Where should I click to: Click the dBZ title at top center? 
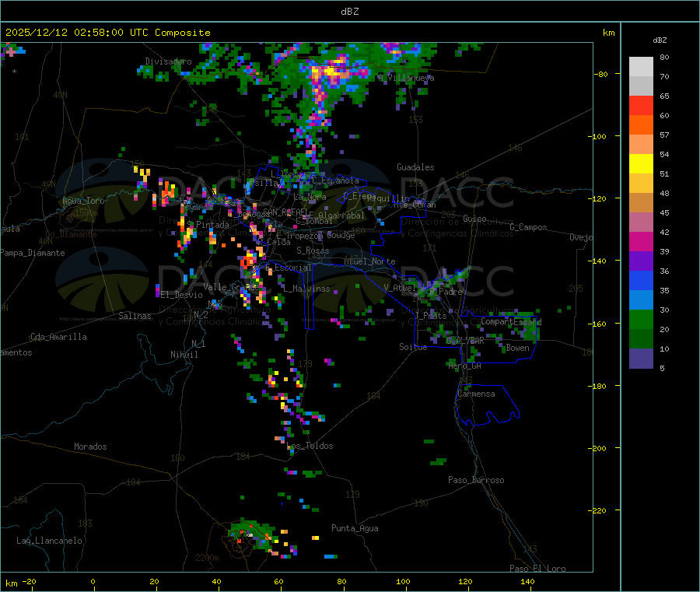(x=349, y=12)
